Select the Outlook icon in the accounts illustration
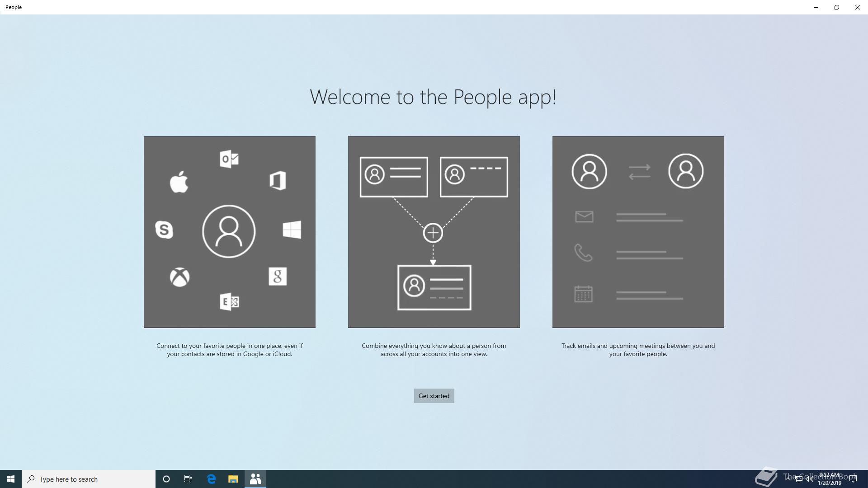The width and height of the screenshot is (868, 488). [229, 159]
